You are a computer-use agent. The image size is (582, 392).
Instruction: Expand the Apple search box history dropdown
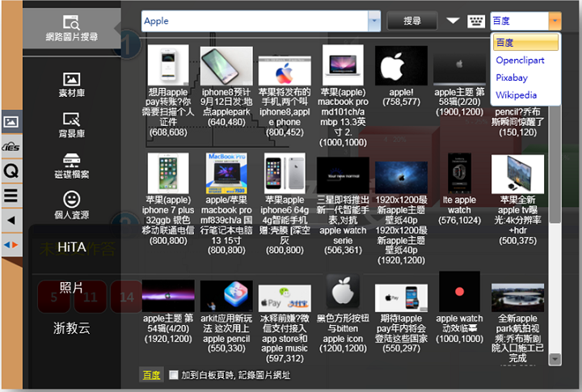[x=374, y=21]
